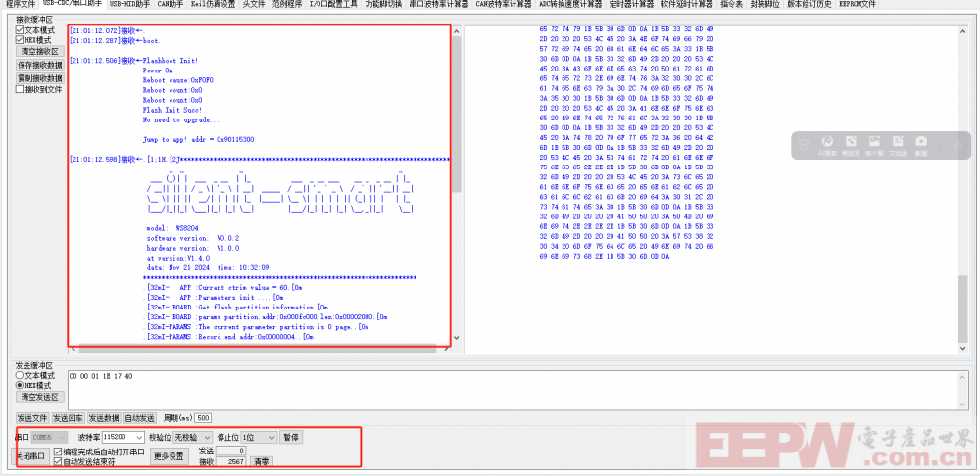
Task: Click the 清空接收区 button
Action: [39, 51]
